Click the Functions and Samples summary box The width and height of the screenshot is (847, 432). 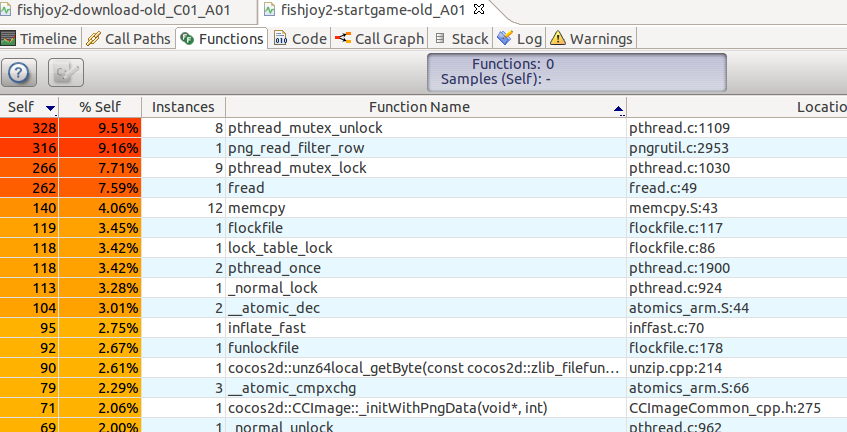click(576, 71)
